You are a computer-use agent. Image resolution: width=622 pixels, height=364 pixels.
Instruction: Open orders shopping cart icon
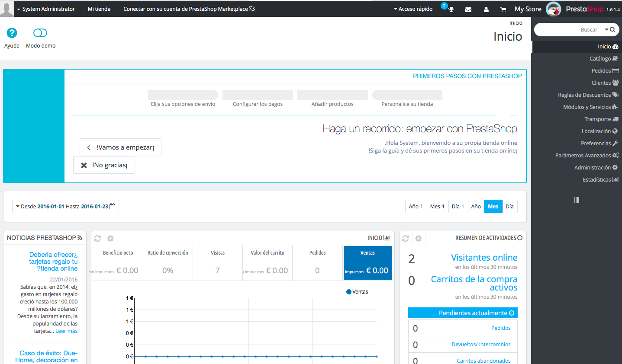(503, 9)
